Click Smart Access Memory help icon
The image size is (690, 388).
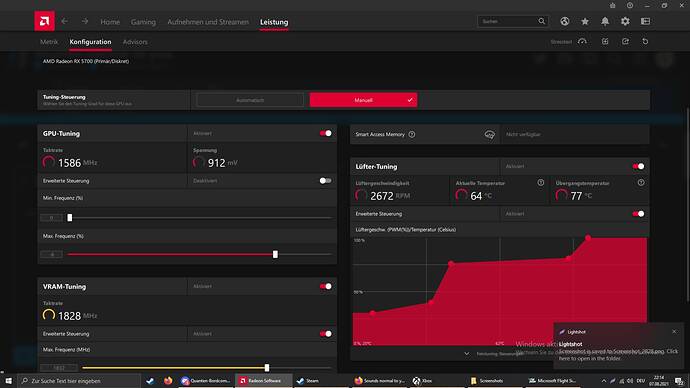[412, 135]
